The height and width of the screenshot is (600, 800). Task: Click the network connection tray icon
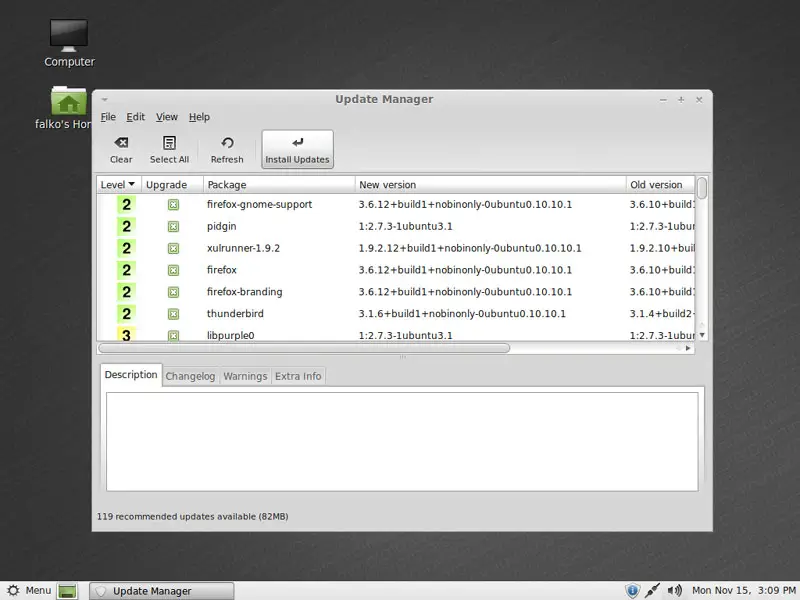pos(652,591)
